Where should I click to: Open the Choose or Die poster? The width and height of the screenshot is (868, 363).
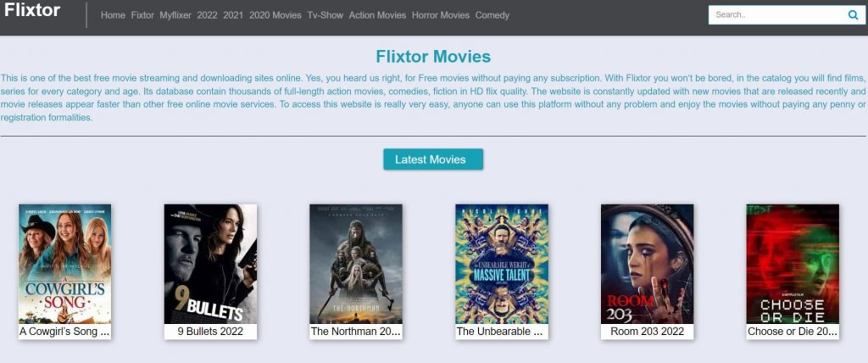point(793,264)
